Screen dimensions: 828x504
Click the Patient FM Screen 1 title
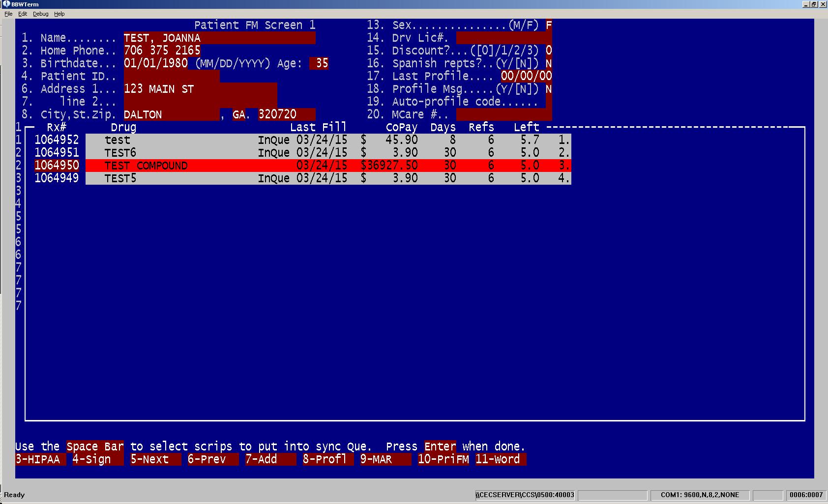click(255, 25)
